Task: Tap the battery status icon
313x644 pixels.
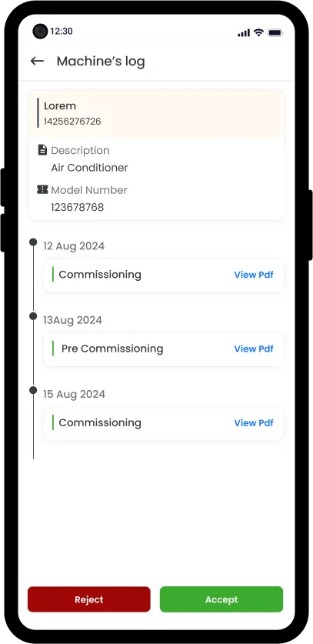Action: (x=275, y=32)
